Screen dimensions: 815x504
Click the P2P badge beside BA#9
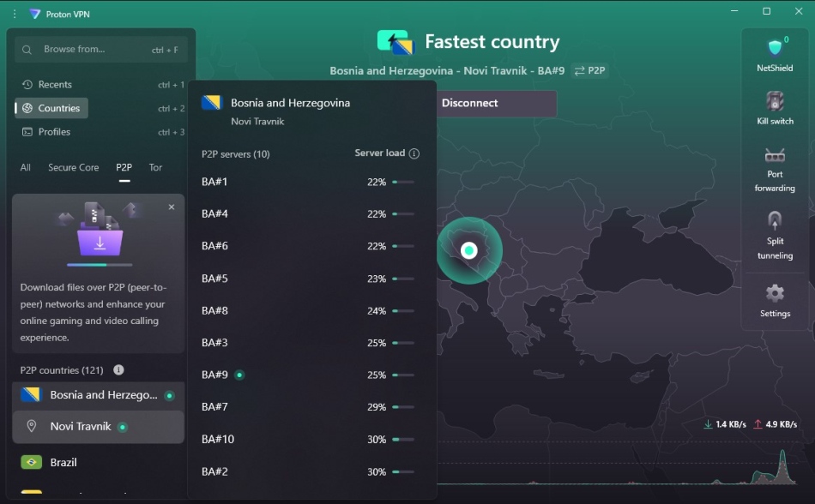[590, 70]
